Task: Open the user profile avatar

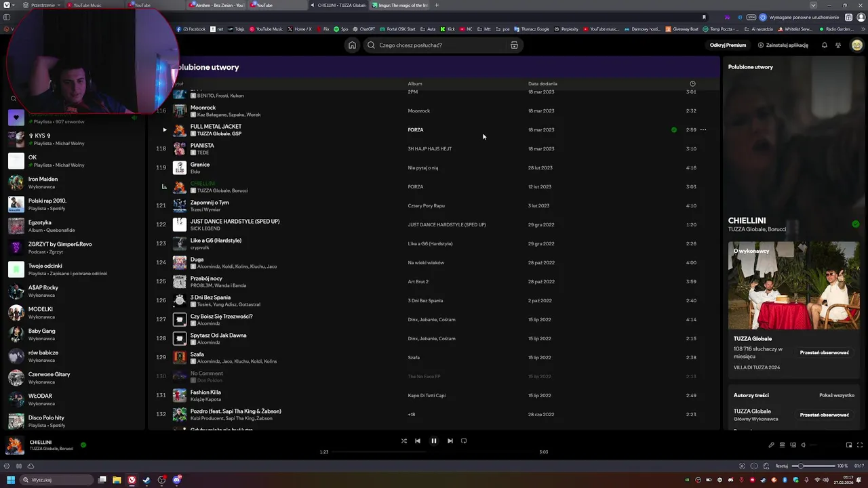Action: point(857,45)
